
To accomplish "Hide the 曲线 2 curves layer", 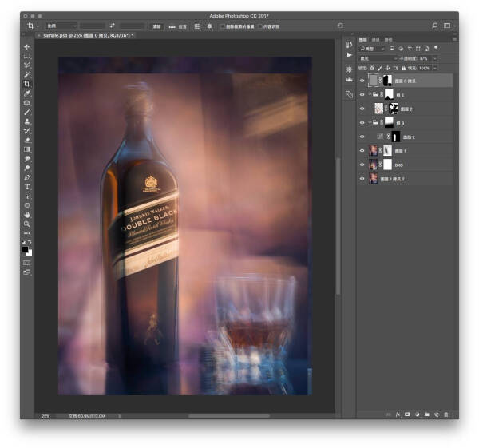I will (362, 137).
